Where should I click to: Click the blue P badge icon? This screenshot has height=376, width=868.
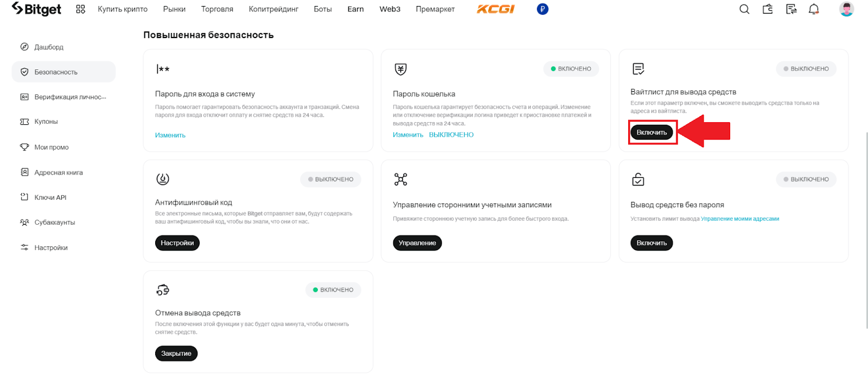pos(542,9)
